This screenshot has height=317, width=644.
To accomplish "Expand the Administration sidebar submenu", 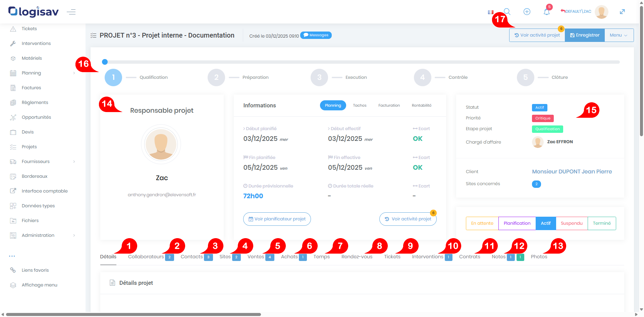I will 74,235.
